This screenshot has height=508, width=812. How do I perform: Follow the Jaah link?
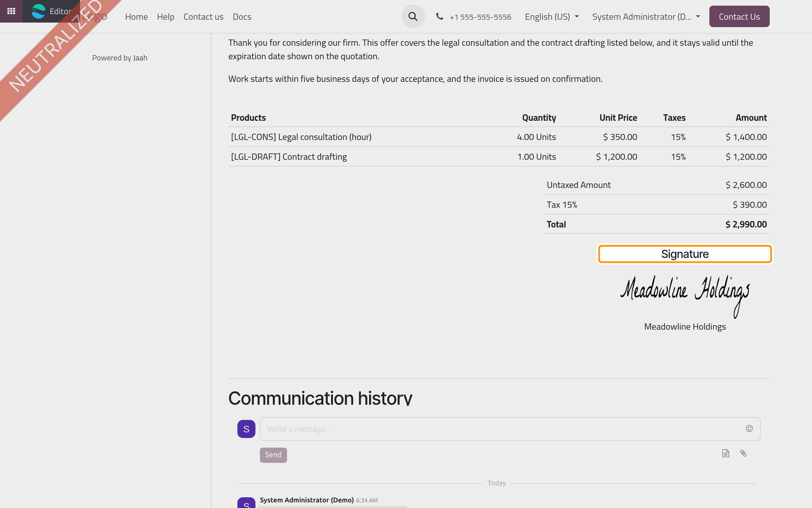click(140, 58)
